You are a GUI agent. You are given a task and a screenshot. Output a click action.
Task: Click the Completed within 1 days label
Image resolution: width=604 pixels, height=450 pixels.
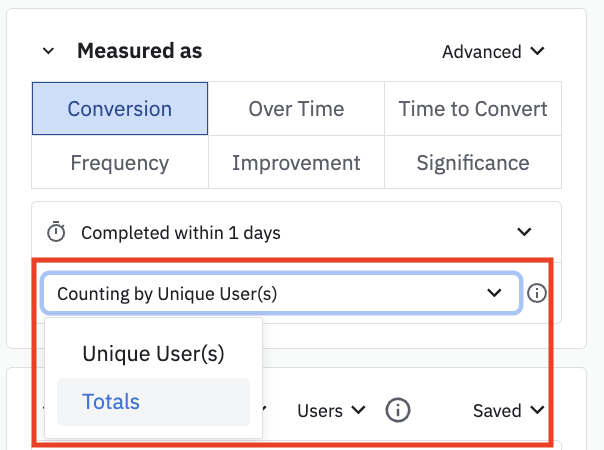pos(181,232)
